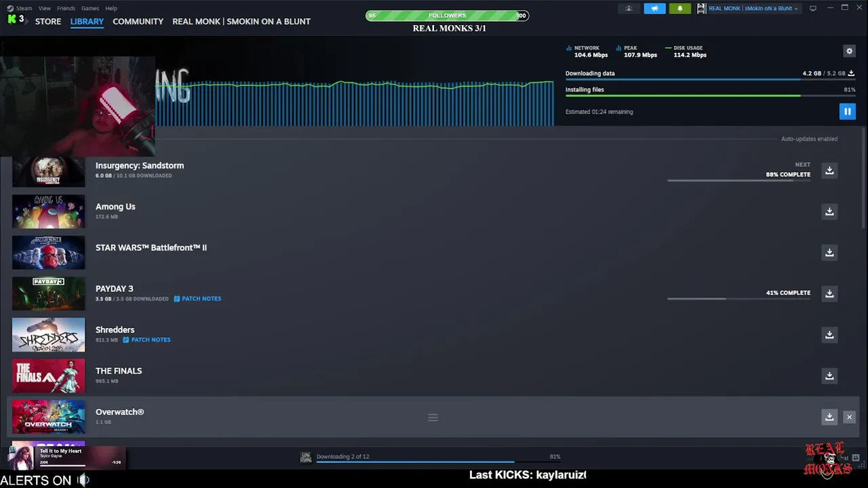Click STAR WARS Battlefront II title
Viewport: 868px width, 488px height.
coord(151,247)
